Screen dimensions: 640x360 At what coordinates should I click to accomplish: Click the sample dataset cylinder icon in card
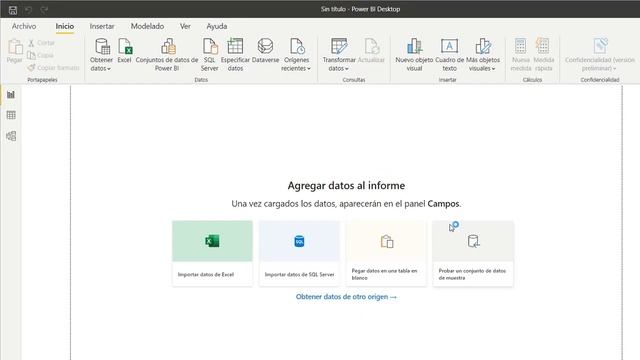(473, 241)
